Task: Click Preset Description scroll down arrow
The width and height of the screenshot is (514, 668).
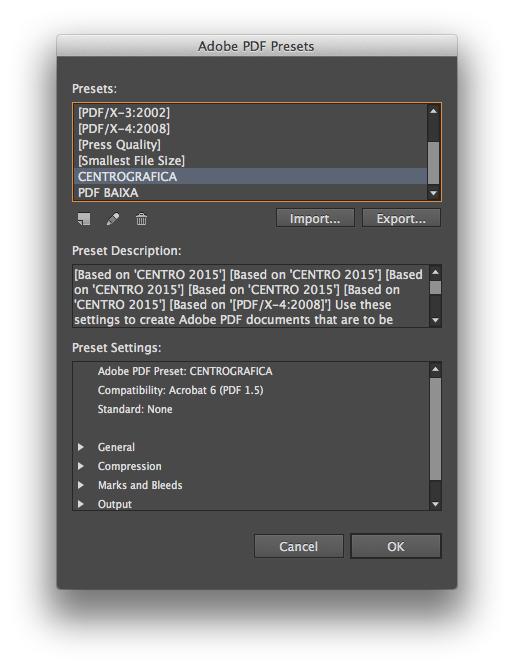Action: 435,320
